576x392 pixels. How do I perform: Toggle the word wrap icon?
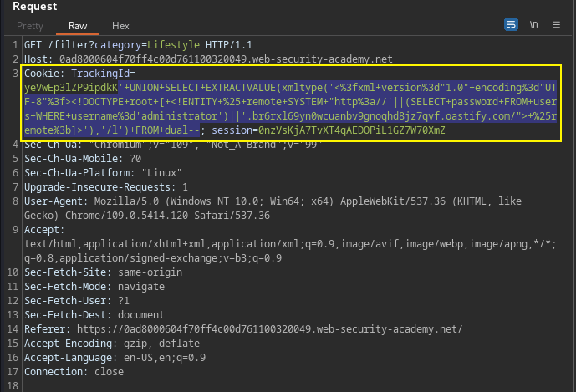(x=511, y=24)
